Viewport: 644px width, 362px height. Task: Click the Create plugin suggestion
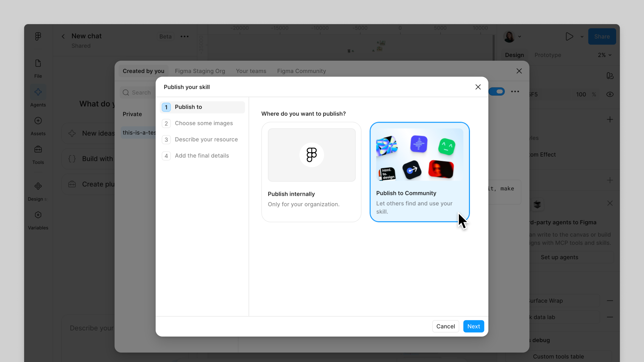pyautogui.click(x=89, y=184)
